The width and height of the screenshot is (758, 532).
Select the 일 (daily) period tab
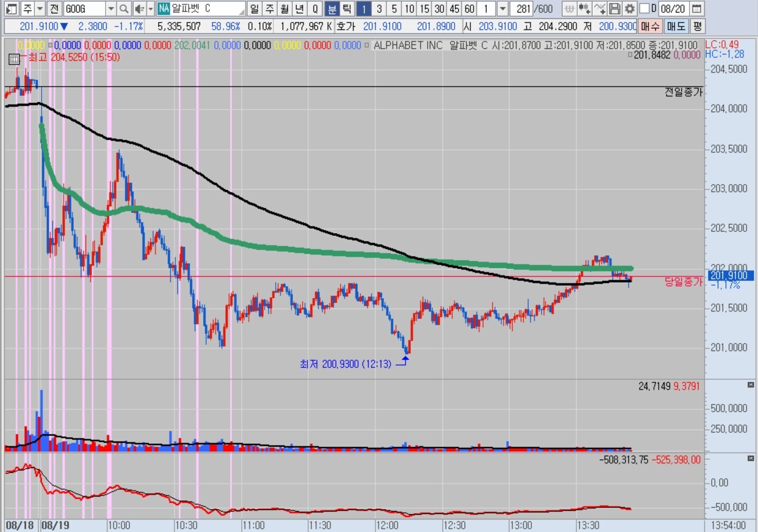pyautogui.click(x=254, y=9)
